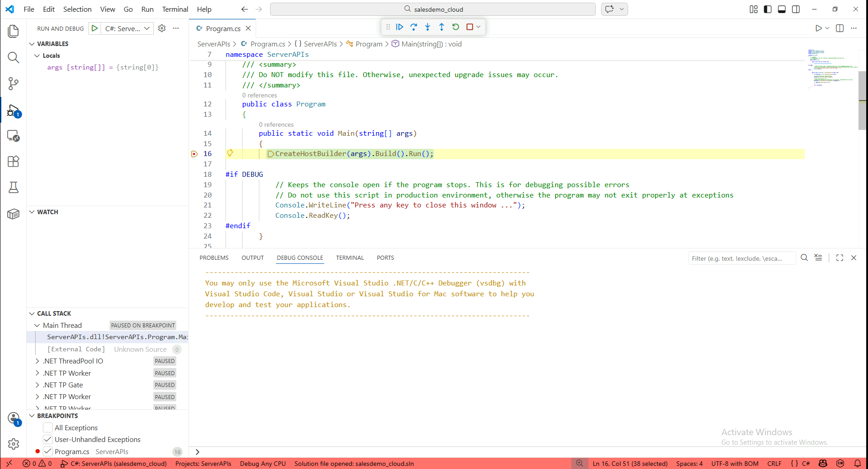Click the Projects: ServerAPIs status item
The image size is (868, 469).
[203, 464]
